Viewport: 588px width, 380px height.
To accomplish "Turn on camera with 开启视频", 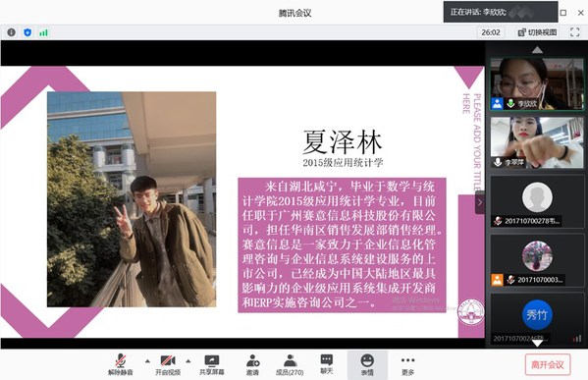I will pos(168,364).
